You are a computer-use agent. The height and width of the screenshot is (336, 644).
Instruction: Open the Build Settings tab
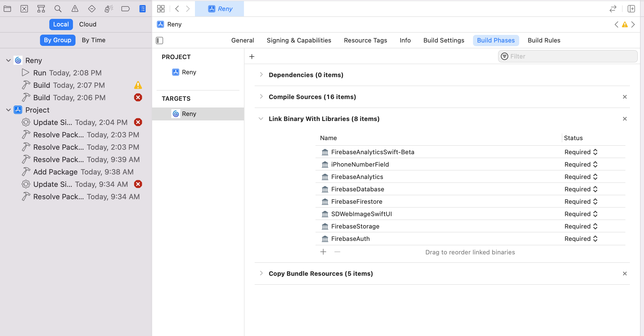[444, 40]
